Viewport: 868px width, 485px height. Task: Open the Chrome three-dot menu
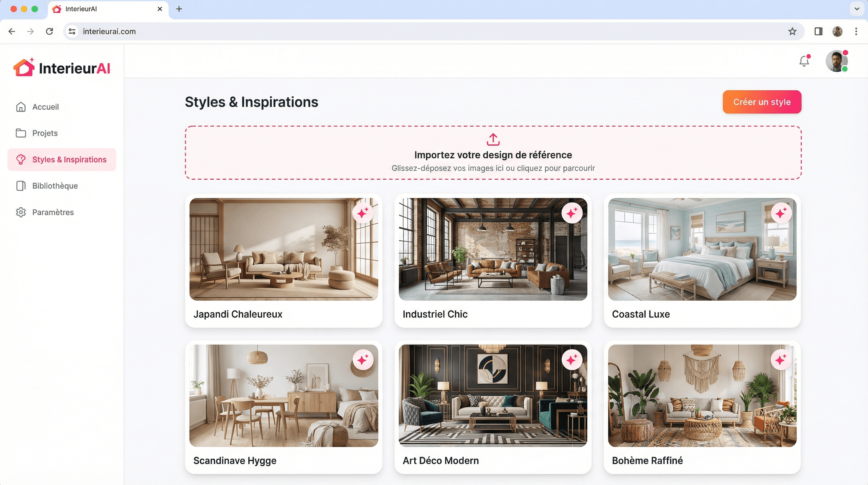(x=856, y=31)
